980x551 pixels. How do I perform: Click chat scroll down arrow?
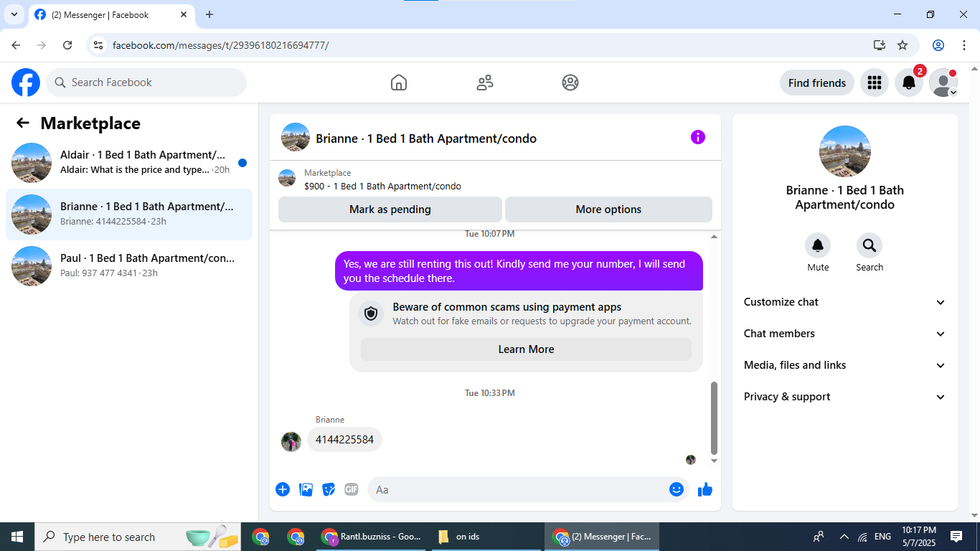[x=714, y=461]
